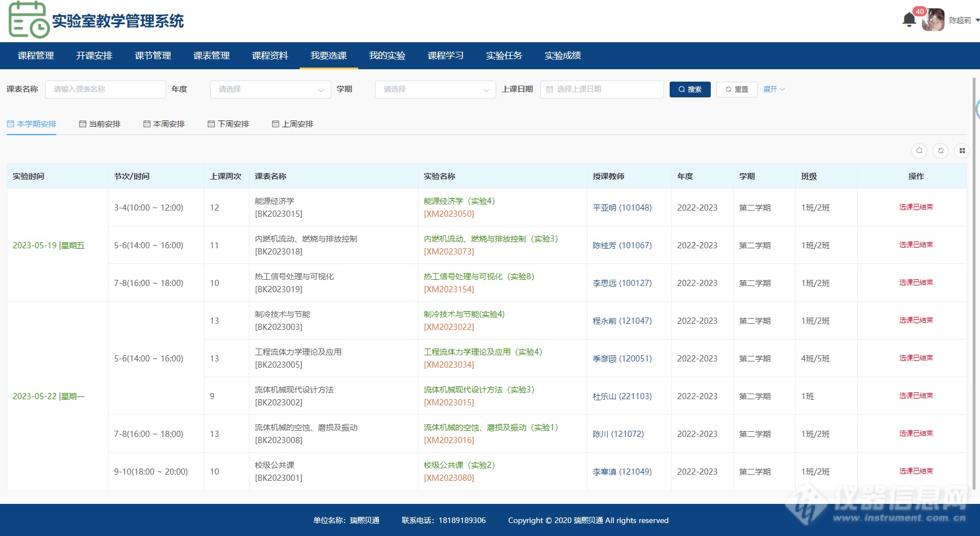Click 选课已结束 in the 校级公共课 row
This screenshot has height=536, width=980.
916,471
